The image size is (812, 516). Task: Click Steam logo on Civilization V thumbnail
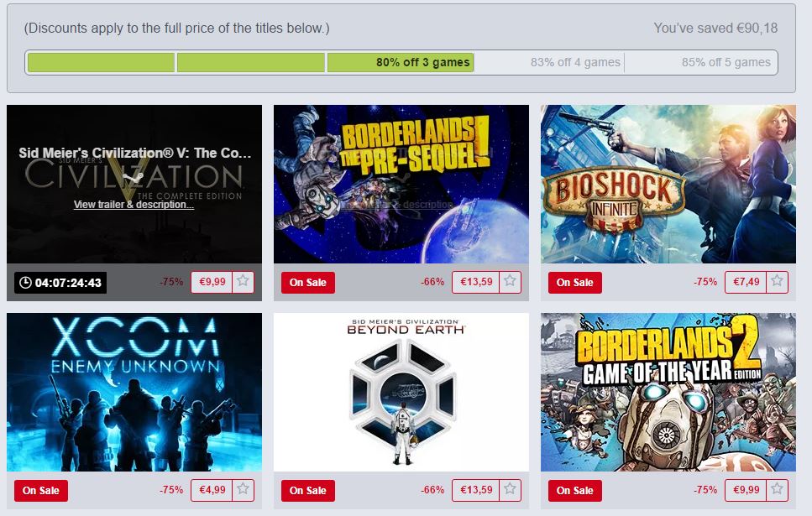134,178
